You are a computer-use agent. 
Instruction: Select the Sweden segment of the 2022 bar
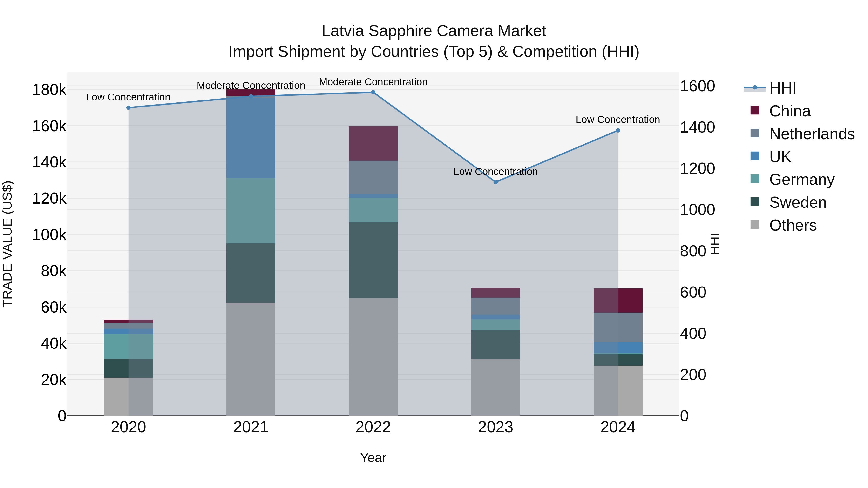tap(373, 260)
